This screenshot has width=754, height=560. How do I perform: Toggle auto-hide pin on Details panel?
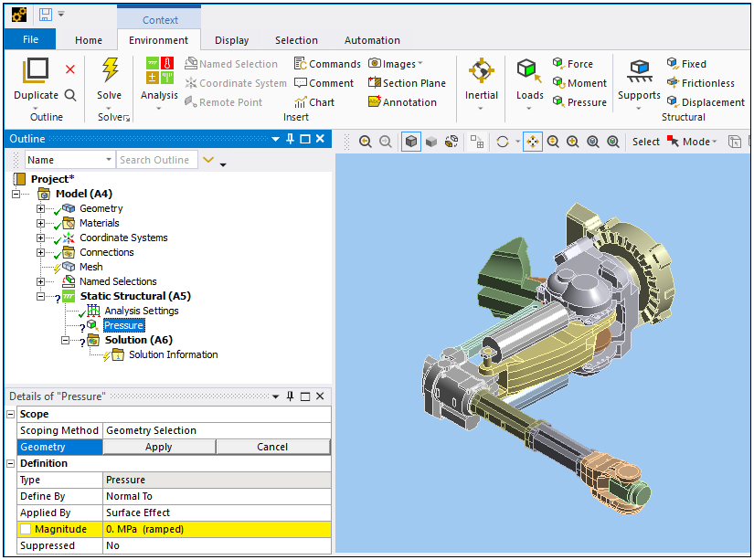pos(291,396)
